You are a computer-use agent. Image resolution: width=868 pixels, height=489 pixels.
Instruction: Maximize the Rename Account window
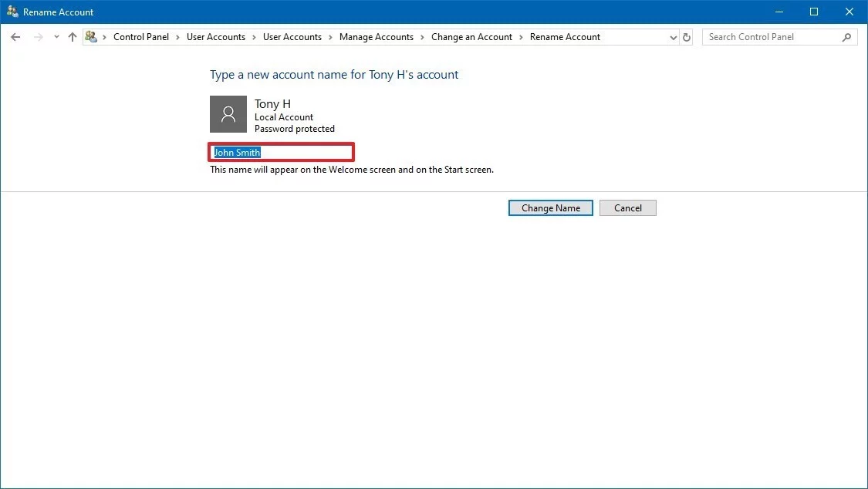814,12
